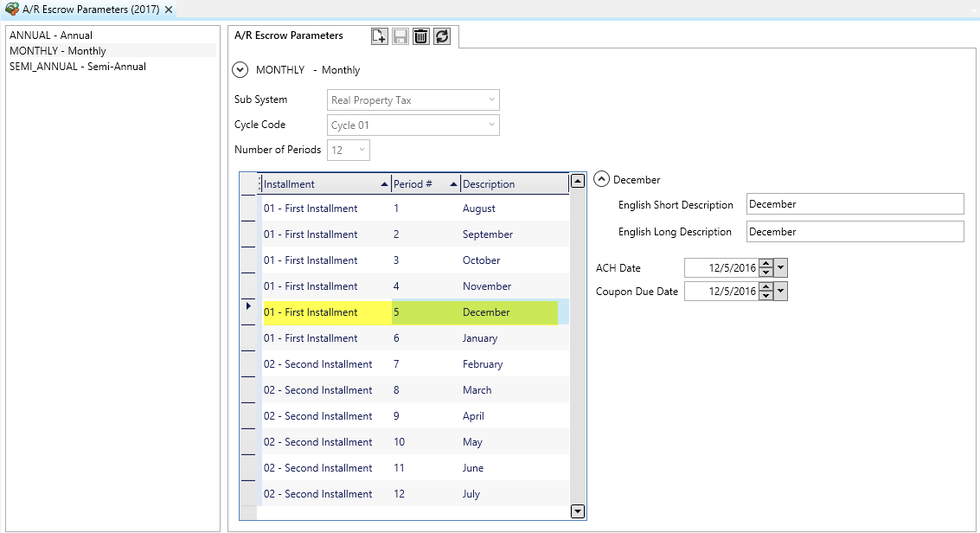The image size is (980, 533).
Task: Click the Refresh icon in toolbar
Action: [x=442, y=36]
